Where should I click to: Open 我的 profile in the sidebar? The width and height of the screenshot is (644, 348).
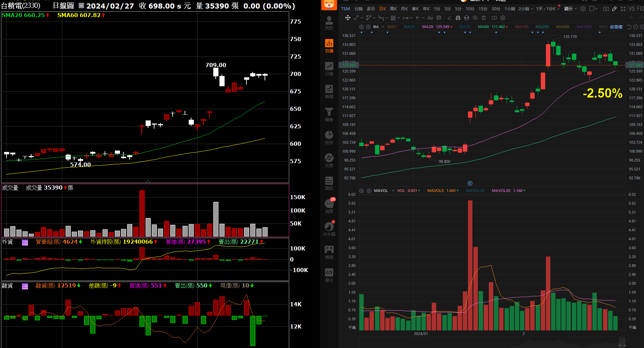pyautogui.click(x=329, y=23)
